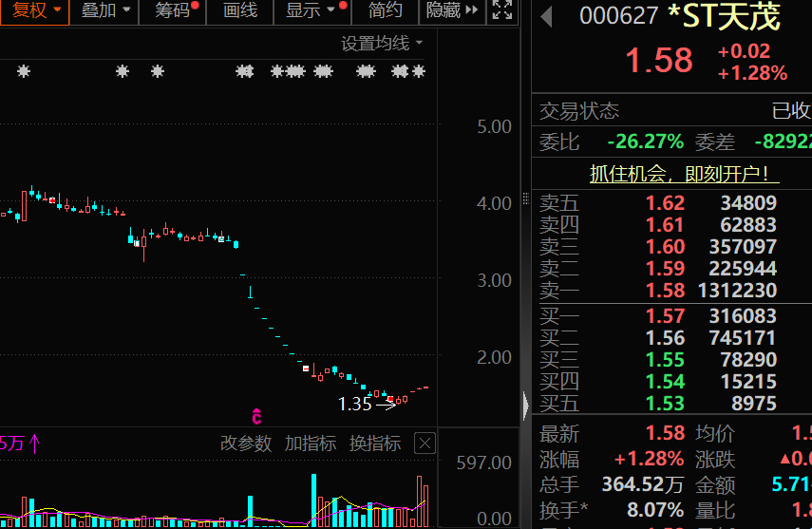
Task: Click 换指标 to switch indicator
Action: [x=375, y=444]
